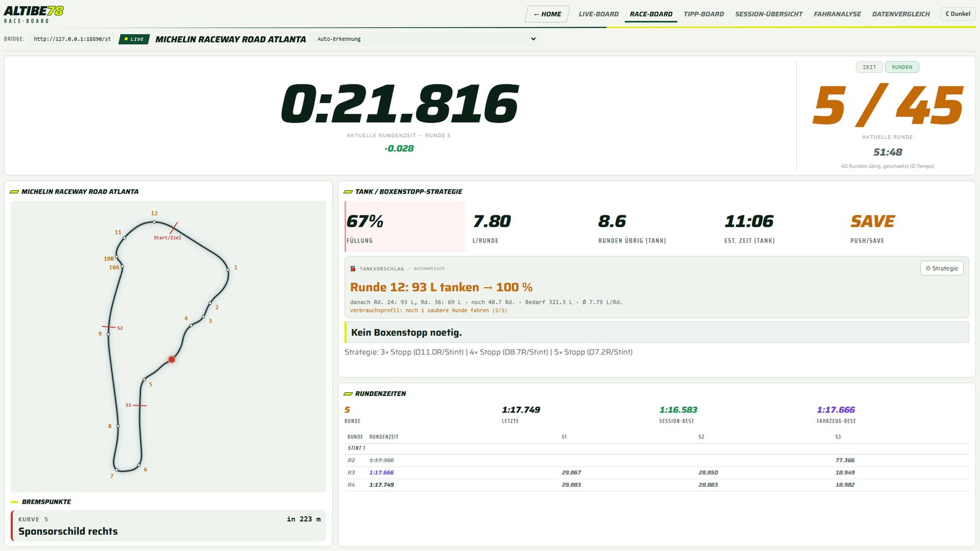Click the fuel pump icon beside Tankvorschlag
The image size is (980, 551).
point(353,269)
